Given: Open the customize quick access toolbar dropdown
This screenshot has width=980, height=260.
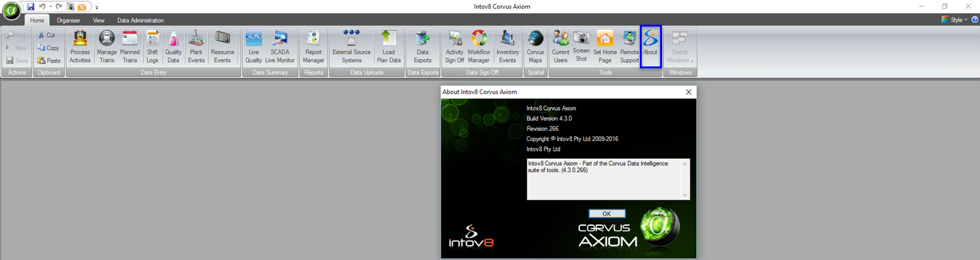Looking at the screenshot, I should [x=97, y=7].
